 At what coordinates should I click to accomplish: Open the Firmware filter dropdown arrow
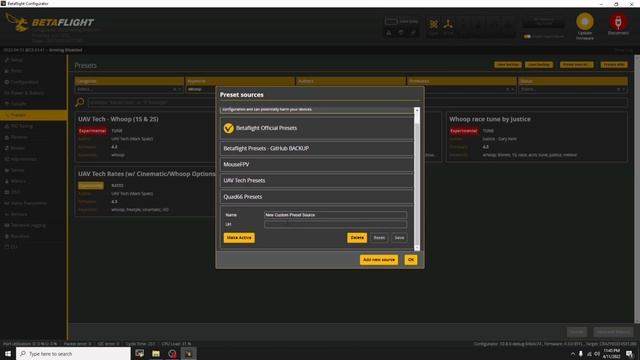pyautogui.click(x=513, y=89)
